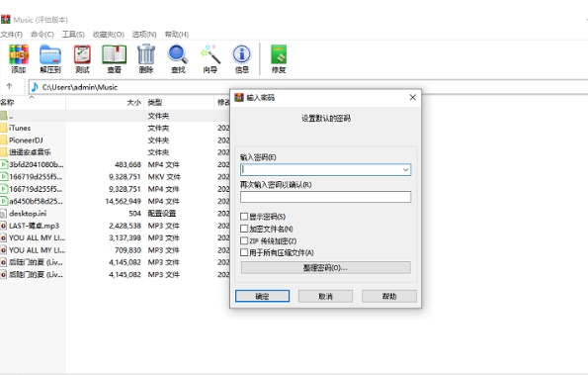This screenshot has width=588, height=375.
Task: Click the size value 709,830
Action: (127, 250)
